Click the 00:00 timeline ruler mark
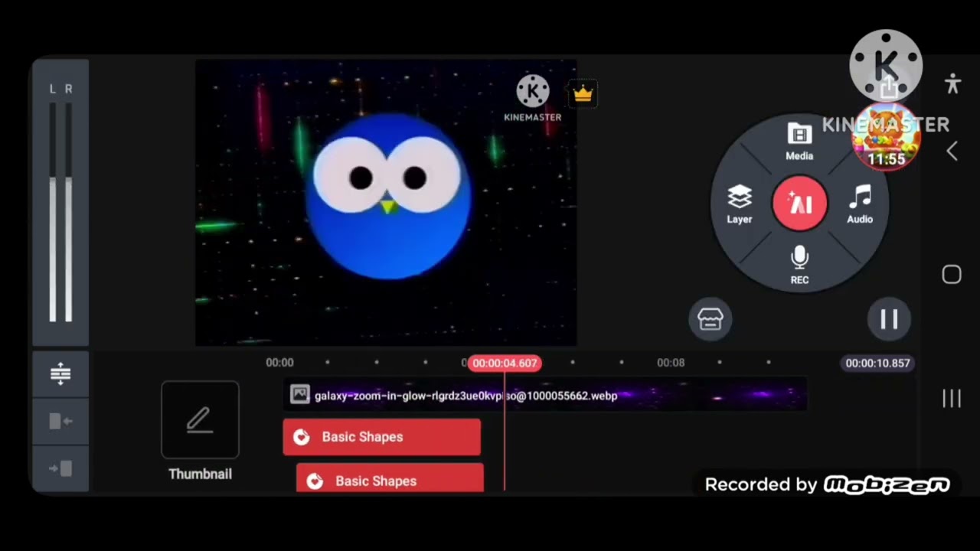This screenshot has height=551, width=980. (279, 363)
